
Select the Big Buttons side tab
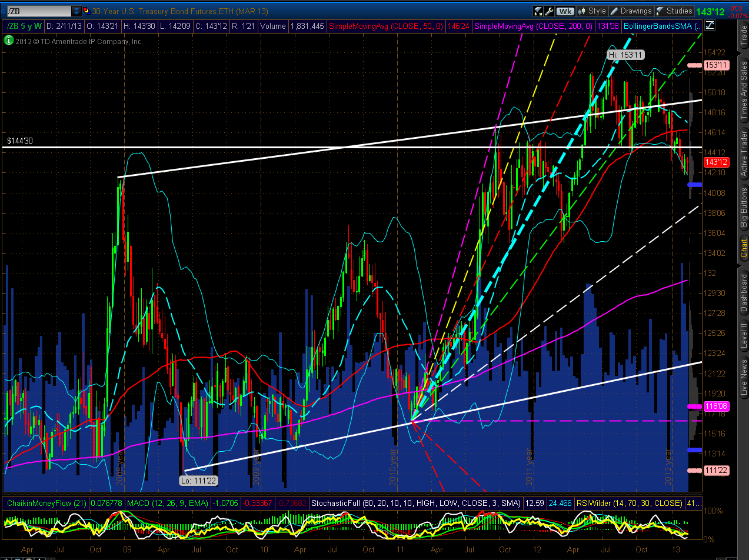[x=743, y=208]
